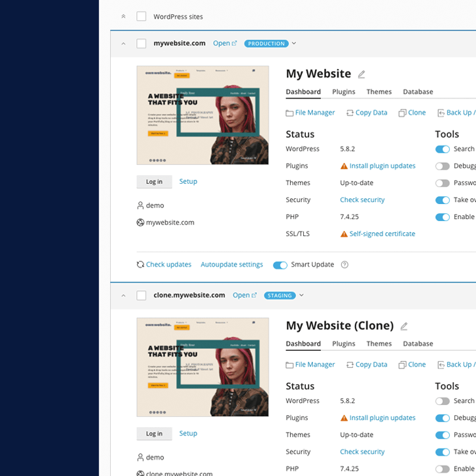Switch to Database tab for My Website (Clone)

click(x=418, y=344)
